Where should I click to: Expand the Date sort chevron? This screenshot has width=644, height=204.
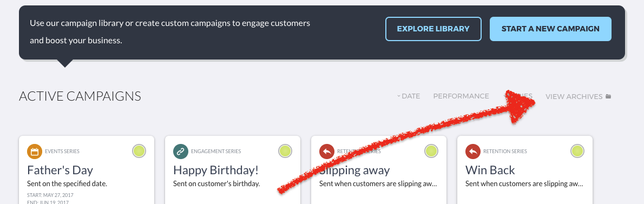tap(398, 96)
